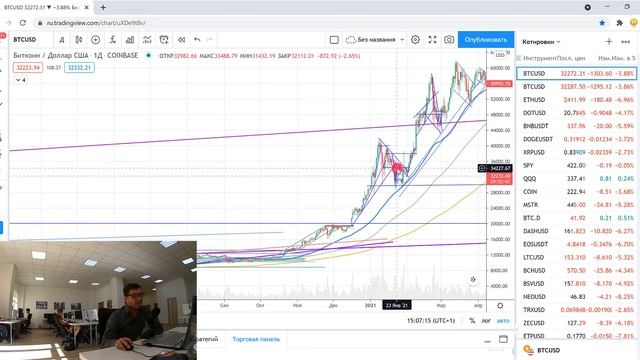Start bar replay with rewind icon

pos(181,40)
